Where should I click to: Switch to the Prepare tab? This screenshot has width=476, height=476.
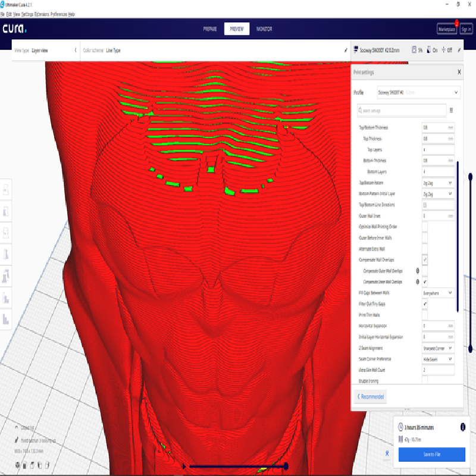coord(210,29)
